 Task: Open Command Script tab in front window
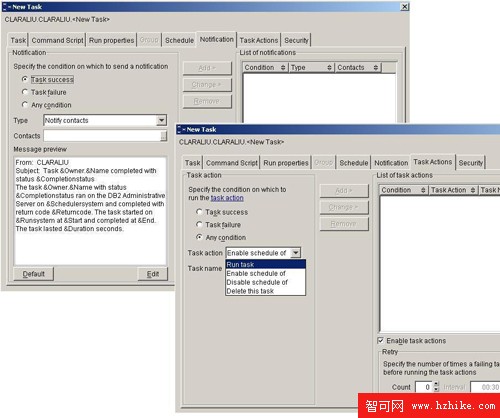[x=232, y=163]
